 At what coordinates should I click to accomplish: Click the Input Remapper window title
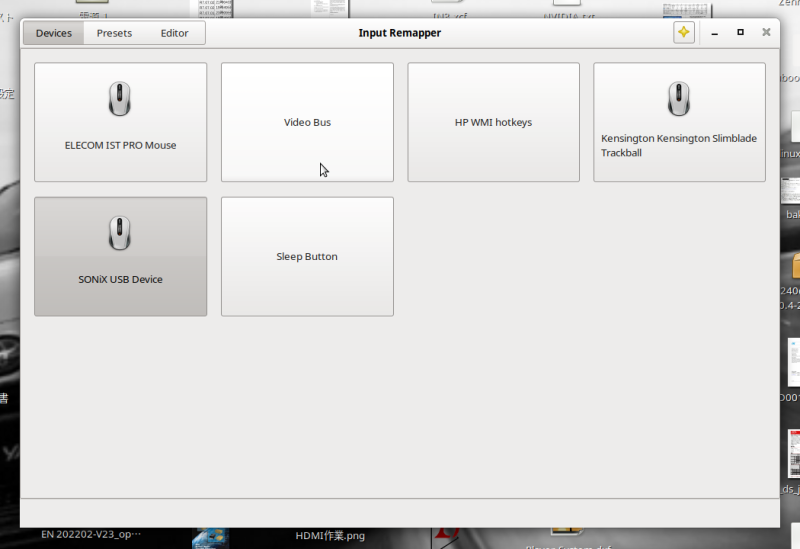coord(399,33)
